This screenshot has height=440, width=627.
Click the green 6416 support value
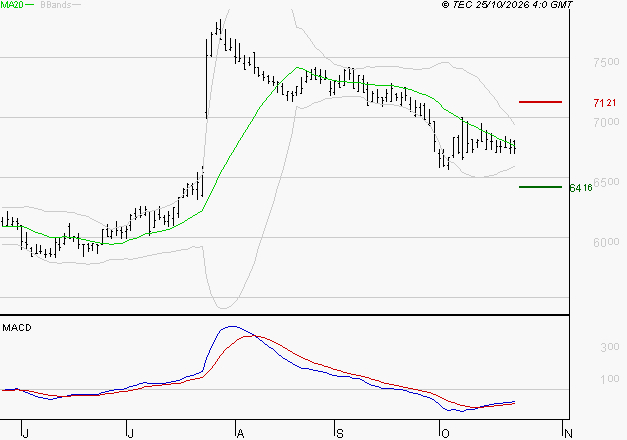[x=581, y=188]
